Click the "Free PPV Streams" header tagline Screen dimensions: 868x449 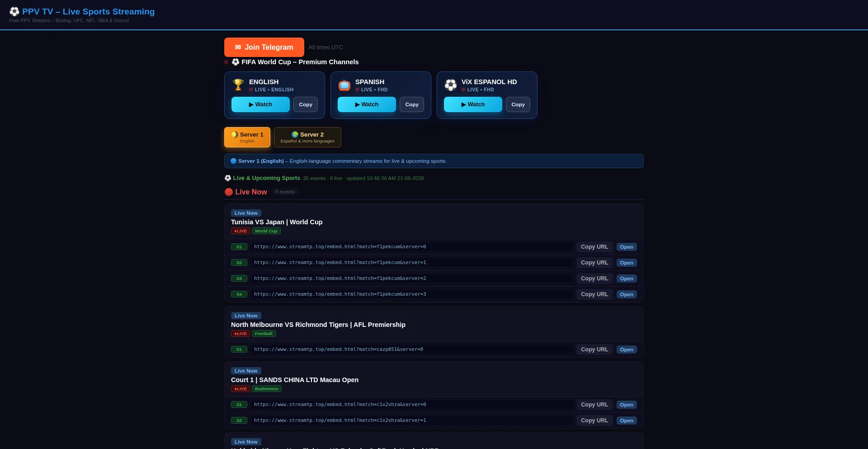[x=69, y=20]
